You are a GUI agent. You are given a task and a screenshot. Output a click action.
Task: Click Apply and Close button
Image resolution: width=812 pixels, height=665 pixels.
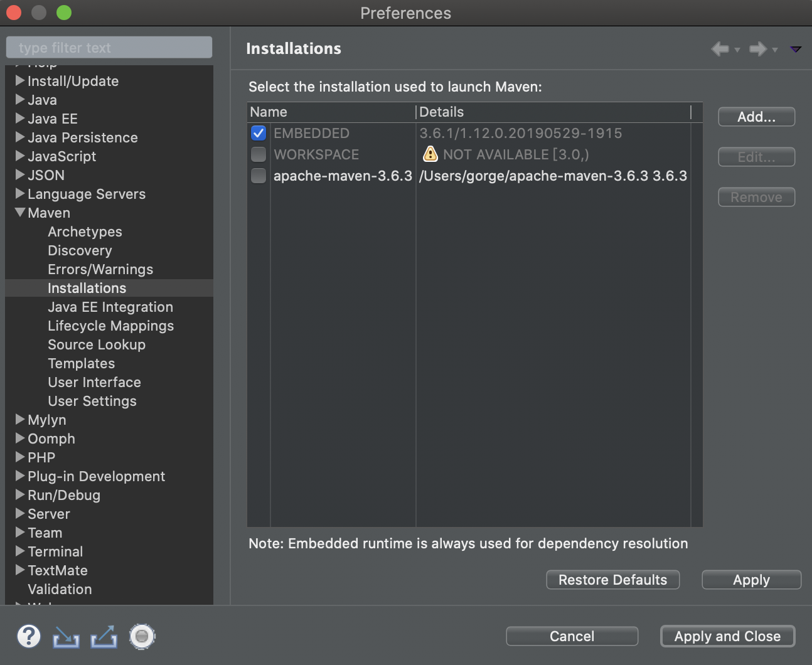pos(727,636)
